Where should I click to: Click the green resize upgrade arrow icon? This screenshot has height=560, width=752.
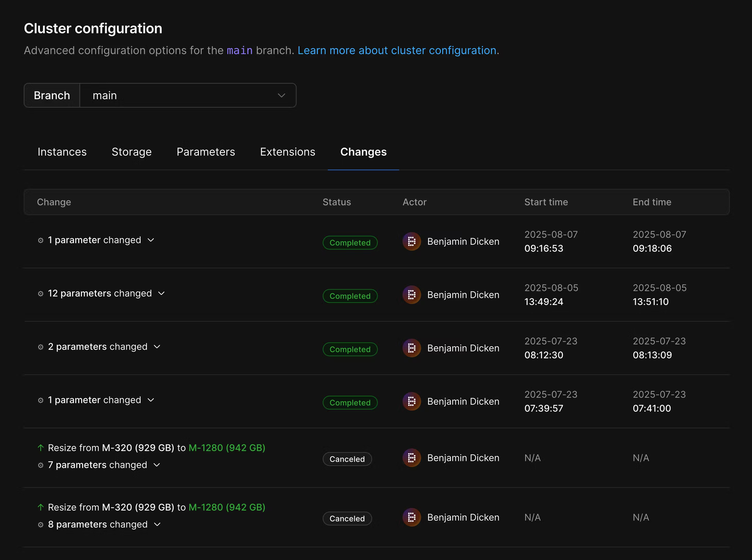pyautogui.click(x=41, y=448)
